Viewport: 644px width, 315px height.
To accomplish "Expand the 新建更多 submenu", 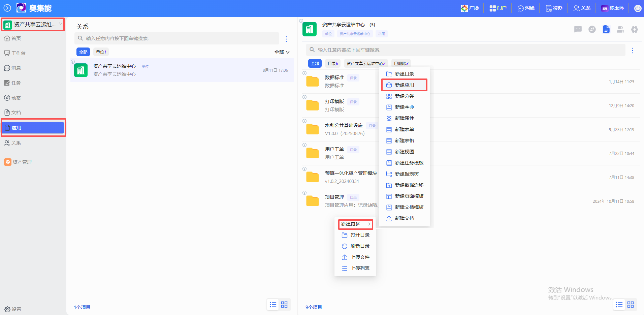I will 355,224.
